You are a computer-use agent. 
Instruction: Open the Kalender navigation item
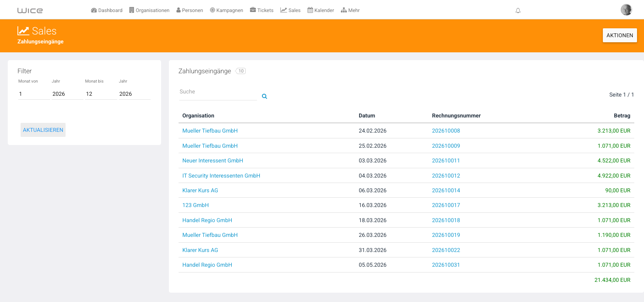click(321, 10)
